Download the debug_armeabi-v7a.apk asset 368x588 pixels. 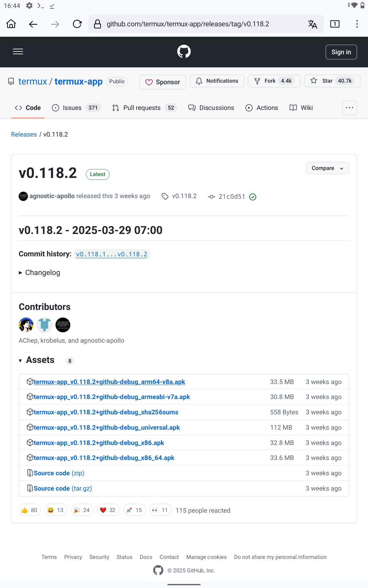112,397
